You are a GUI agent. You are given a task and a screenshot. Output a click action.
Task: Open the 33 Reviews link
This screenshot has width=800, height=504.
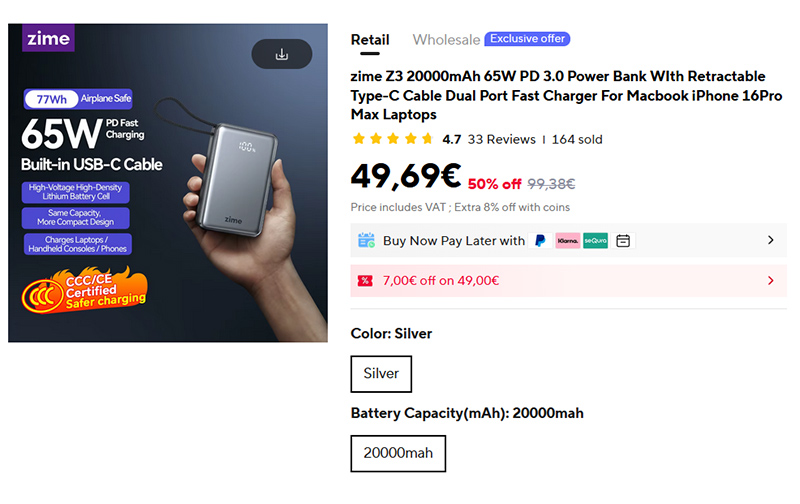click(x=501, y=139)
